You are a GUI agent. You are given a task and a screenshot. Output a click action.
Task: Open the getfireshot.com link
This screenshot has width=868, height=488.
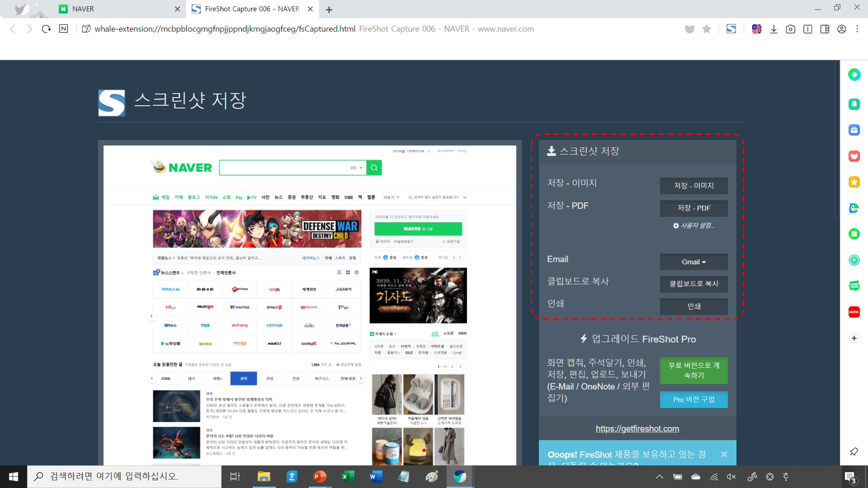(637, 429)
